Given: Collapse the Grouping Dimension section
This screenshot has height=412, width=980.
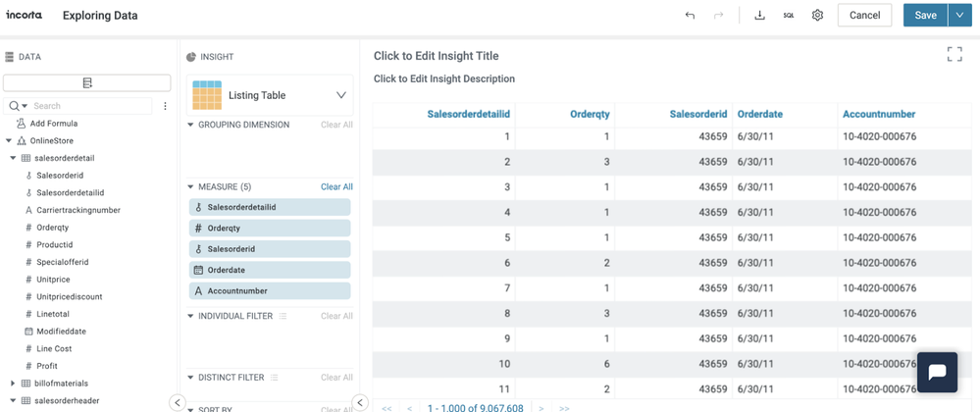Looking at the screenshot, I should pos(191,126).
